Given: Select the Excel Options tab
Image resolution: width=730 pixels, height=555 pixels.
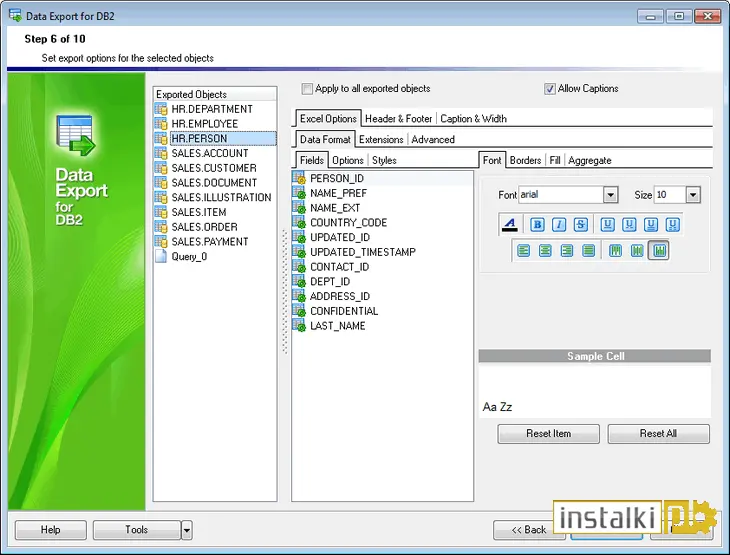Looking at the screenshot, I should 328,119.
